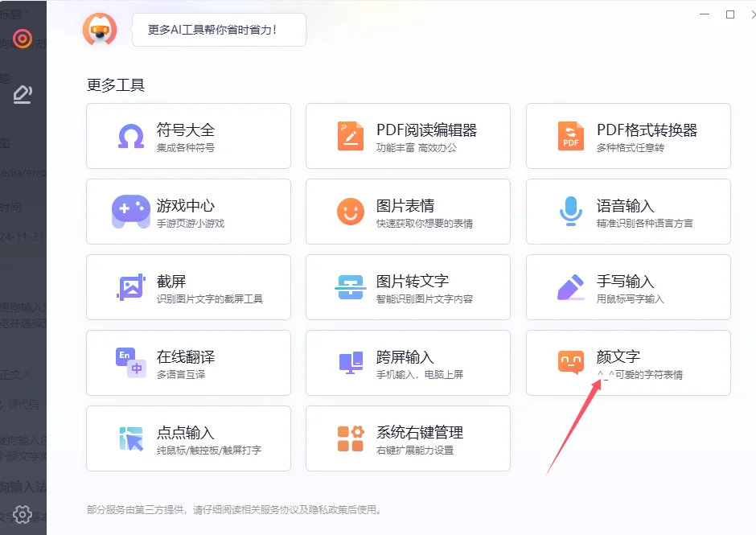Select the pen icon in left sidebar
This screenshot has width=756, height=535.
click(22, 94)
